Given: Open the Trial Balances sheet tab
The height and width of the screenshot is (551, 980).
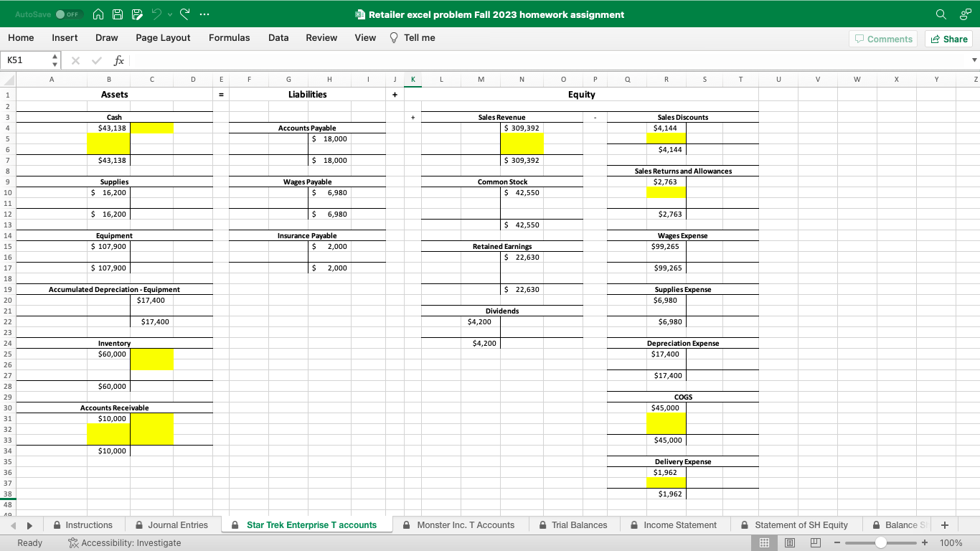Looking at the screenshot, I should 581,524.
